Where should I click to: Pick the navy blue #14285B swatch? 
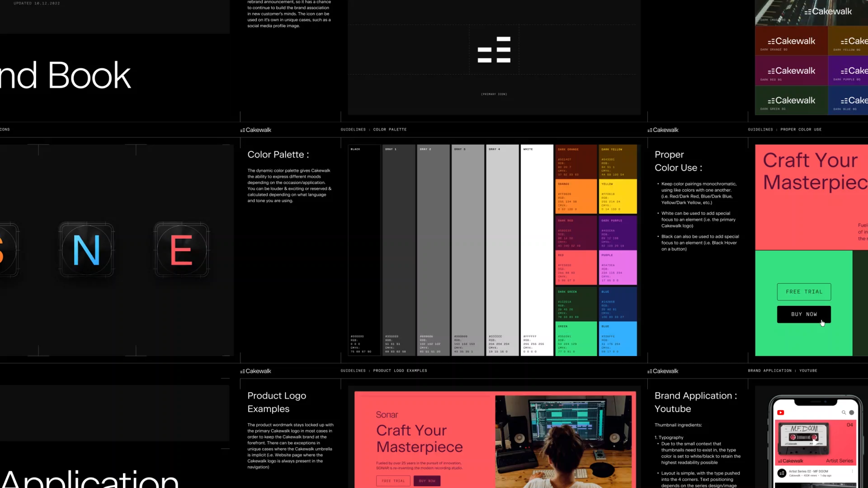[618, 304]
